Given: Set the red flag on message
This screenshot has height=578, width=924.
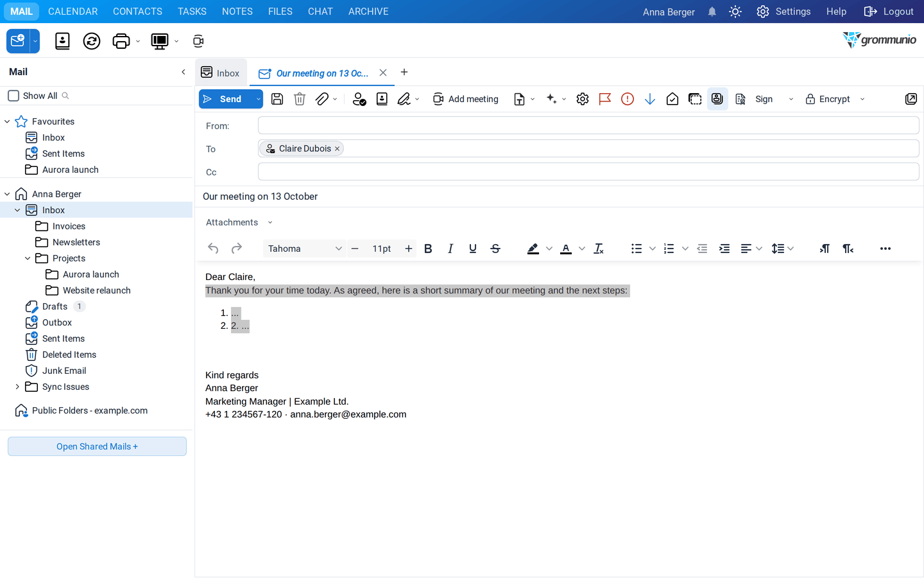Looking at the screenshot, I should click(604, 99).
